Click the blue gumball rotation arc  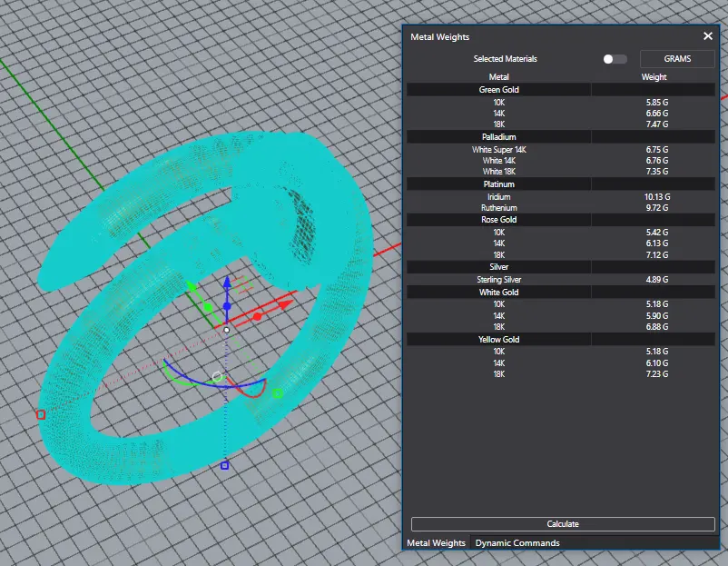pos(204,383)
